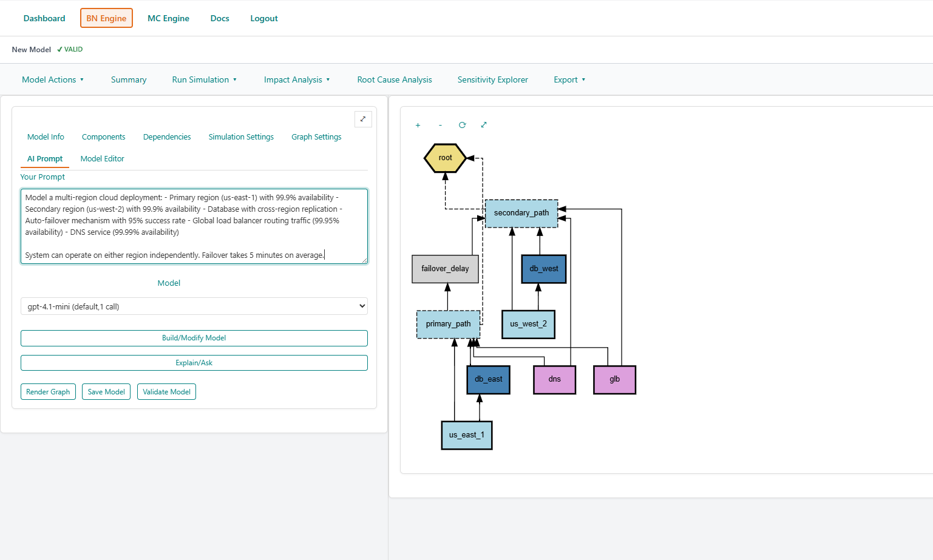Click the us_east_1 node in graph
The image size is (933, 560).
click(x=466, y=435)
